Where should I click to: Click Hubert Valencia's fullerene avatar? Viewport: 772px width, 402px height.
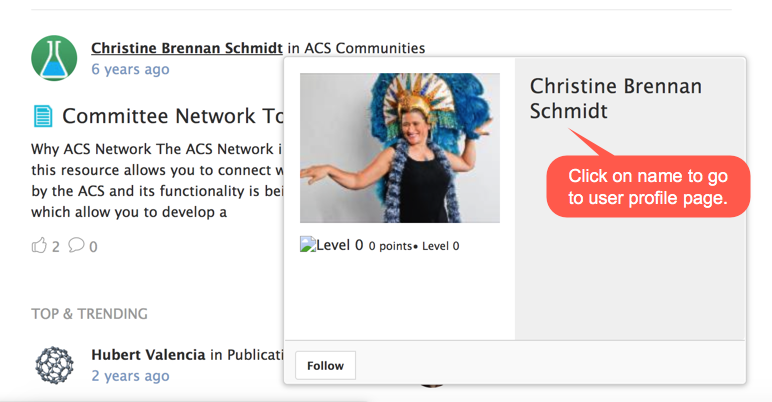[54, 365]
